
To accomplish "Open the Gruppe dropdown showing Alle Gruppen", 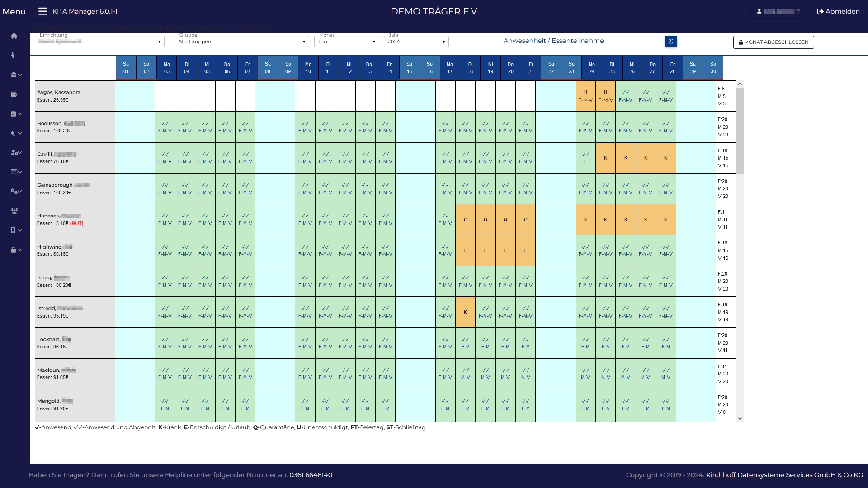I will tap(241, 42).
